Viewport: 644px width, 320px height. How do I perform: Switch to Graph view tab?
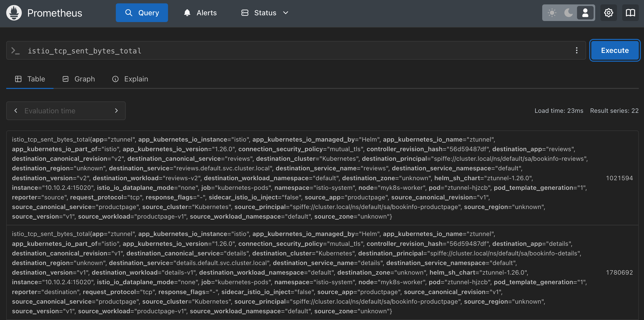[79, 79]
